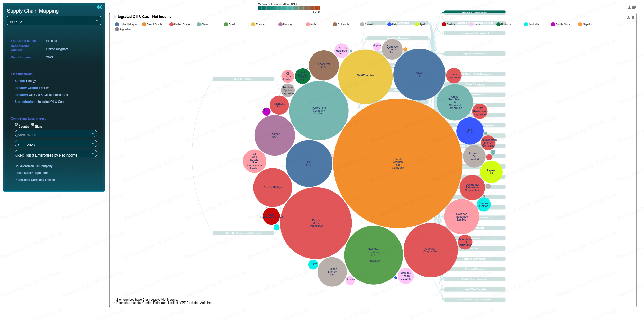644x320 pixels.
Task: Click the Oil & Gas Equipment & Services node
Action: coord(243,233)
